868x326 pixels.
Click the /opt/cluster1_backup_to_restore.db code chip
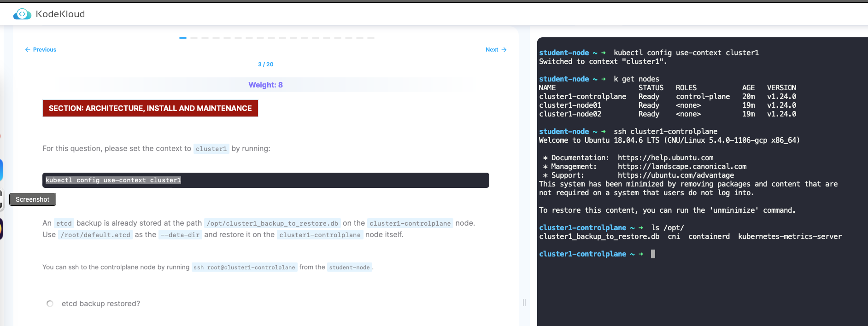pos(272,223)
